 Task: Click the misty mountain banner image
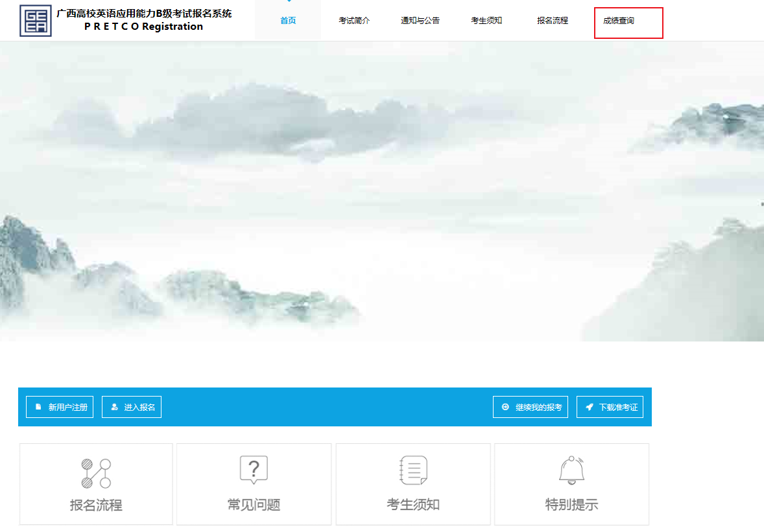[x=382, y=191]
